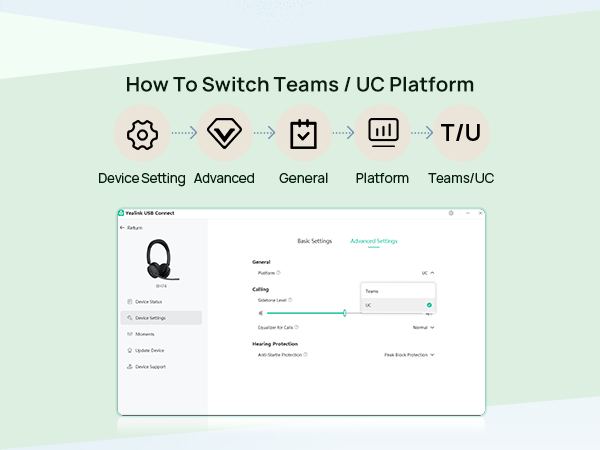The width and height of the screenshot is (600, 450).
Task: Click How To Switch Teams title
Action: 300,85
